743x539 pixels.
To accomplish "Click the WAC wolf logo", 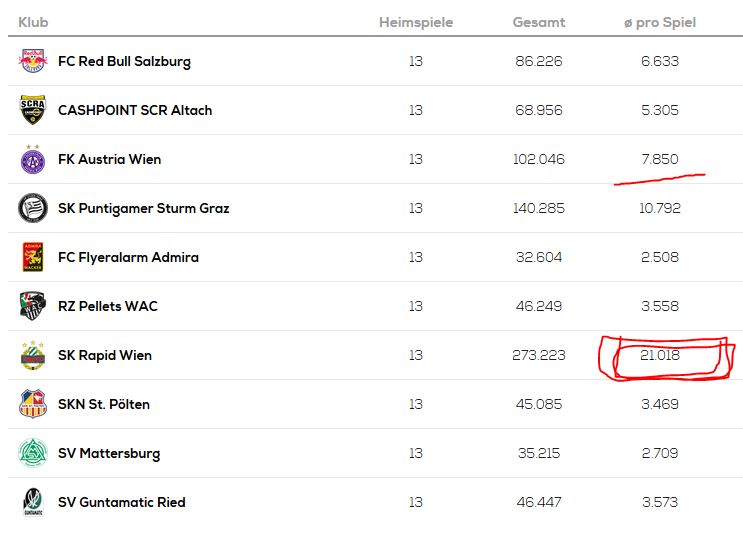I will (33, 306).
